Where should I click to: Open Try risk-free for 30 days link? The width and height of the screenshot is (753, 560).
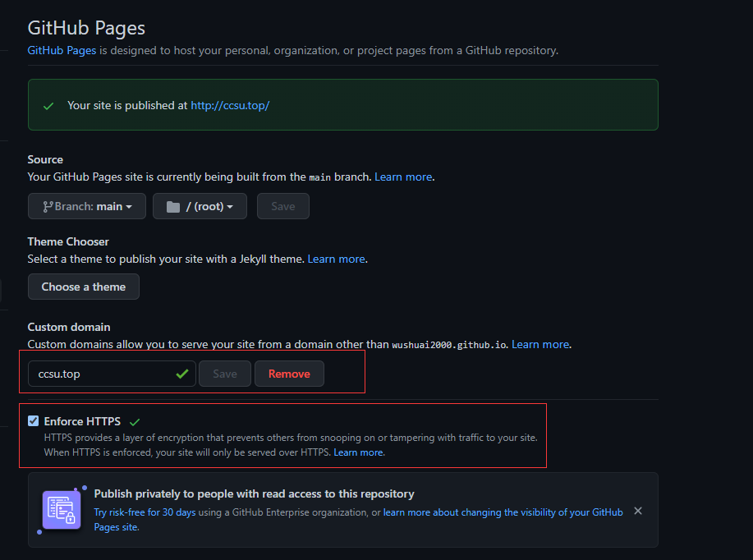[x=145, y=512]
